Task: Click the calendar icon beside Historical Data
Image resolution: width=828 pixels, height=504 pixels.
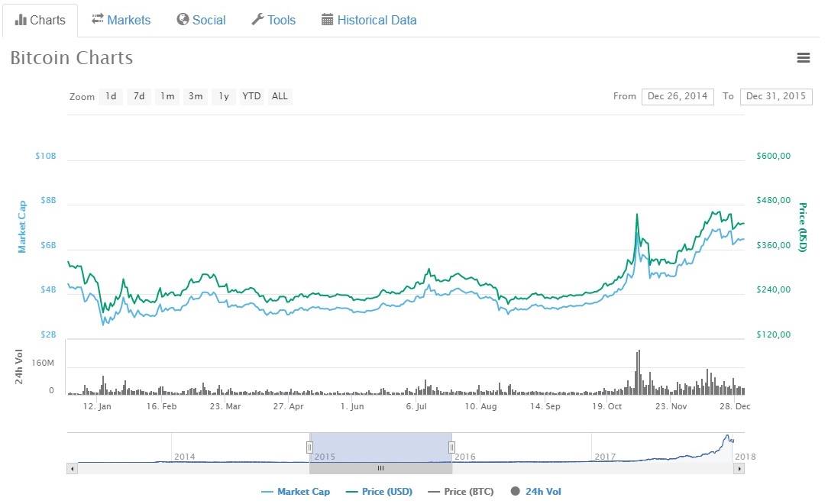Action: tap(328, 20)
